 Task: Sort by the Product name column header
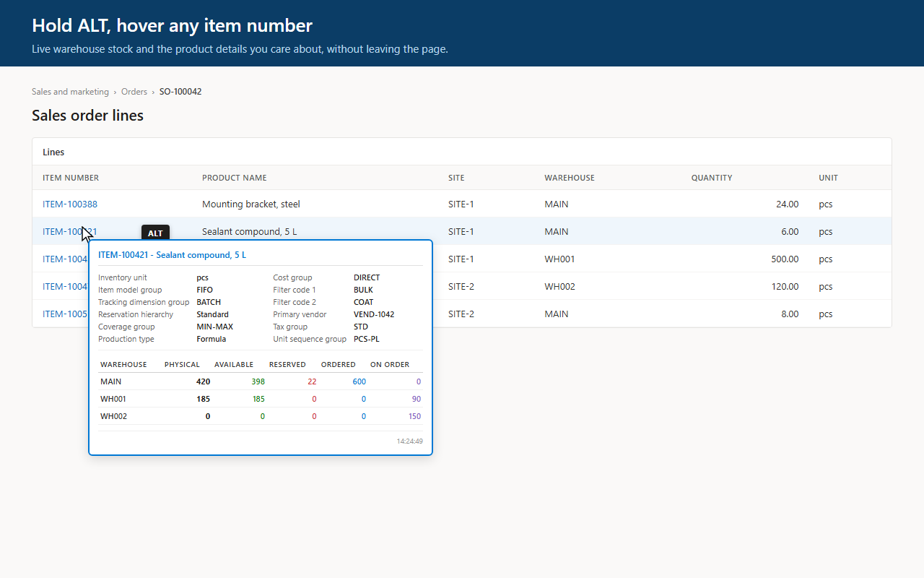pyautogui.click(x=235, y=178)
